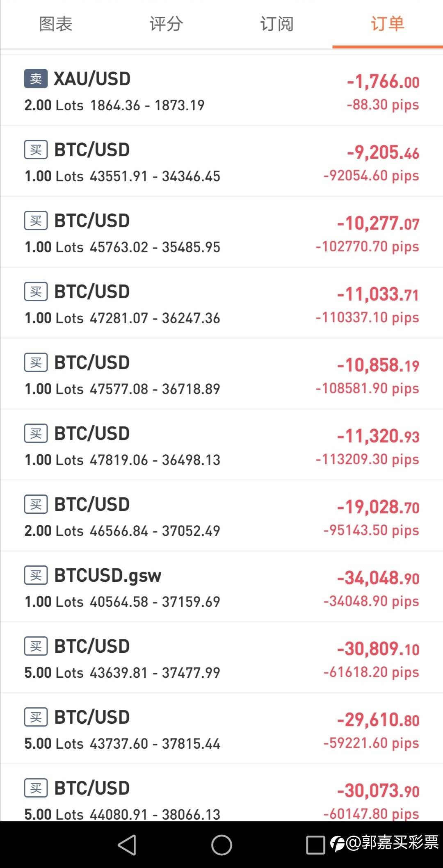443x868 pixels.
Task: Tap Android recent apps square button
Action: 315,845
